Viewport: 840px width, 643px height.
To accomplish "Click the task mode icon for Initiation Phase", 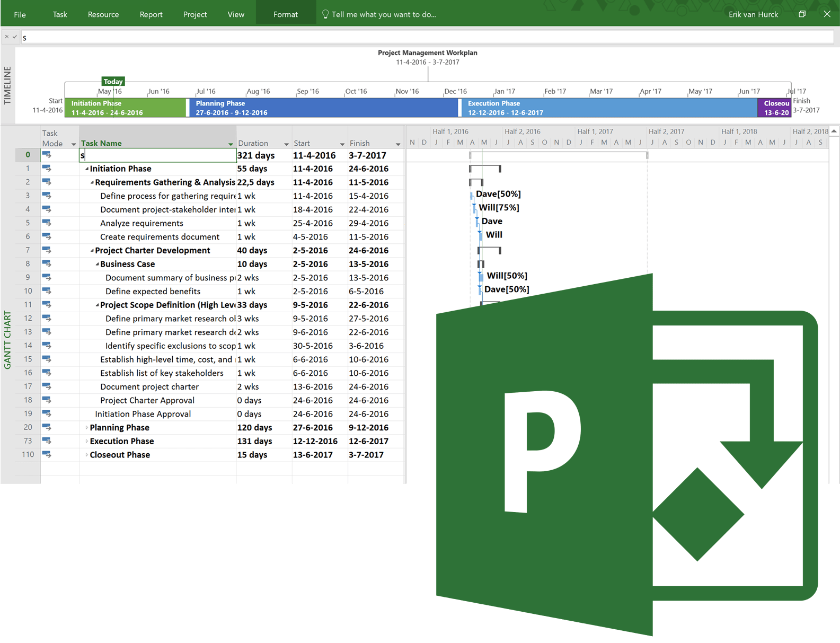I will [47, 169].
